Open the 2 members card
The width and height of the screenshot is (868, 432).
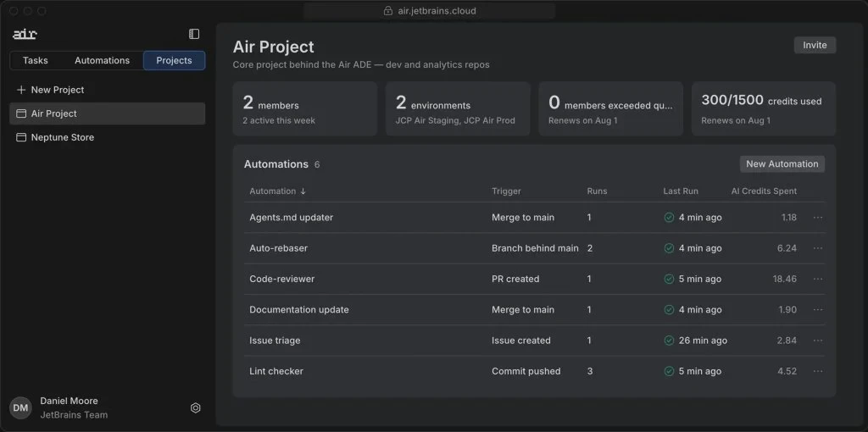click(305, 108)
